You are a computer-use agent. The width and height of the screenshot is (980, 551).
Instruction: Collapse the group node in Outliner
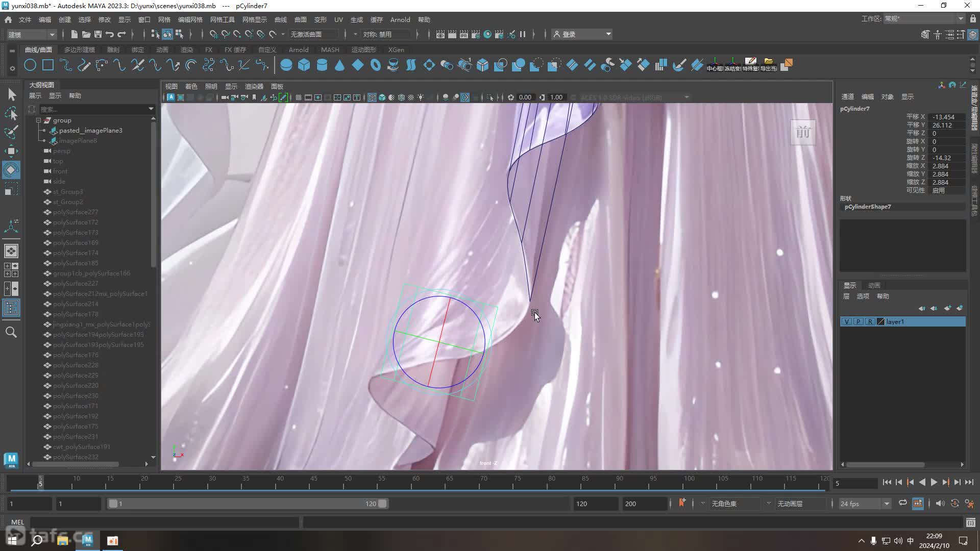point(38,120)
